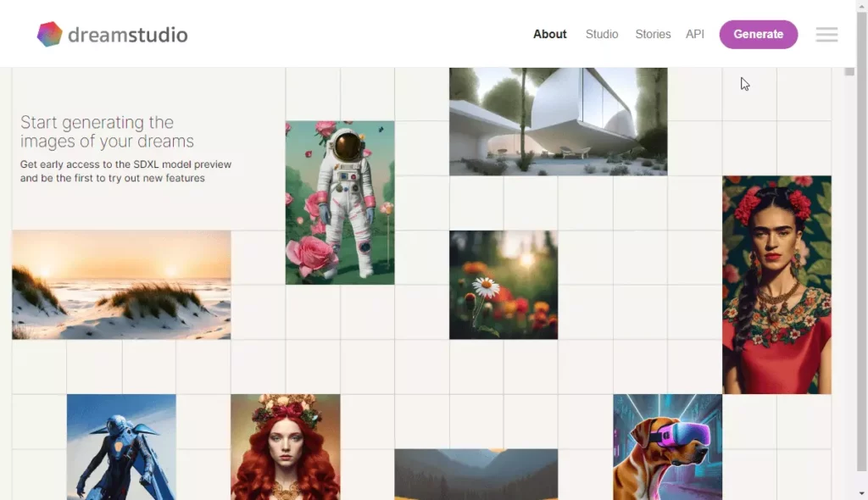868x500 pixels.
Task: Click the DreamStudio hexagon logo
Action: (49, 35)
